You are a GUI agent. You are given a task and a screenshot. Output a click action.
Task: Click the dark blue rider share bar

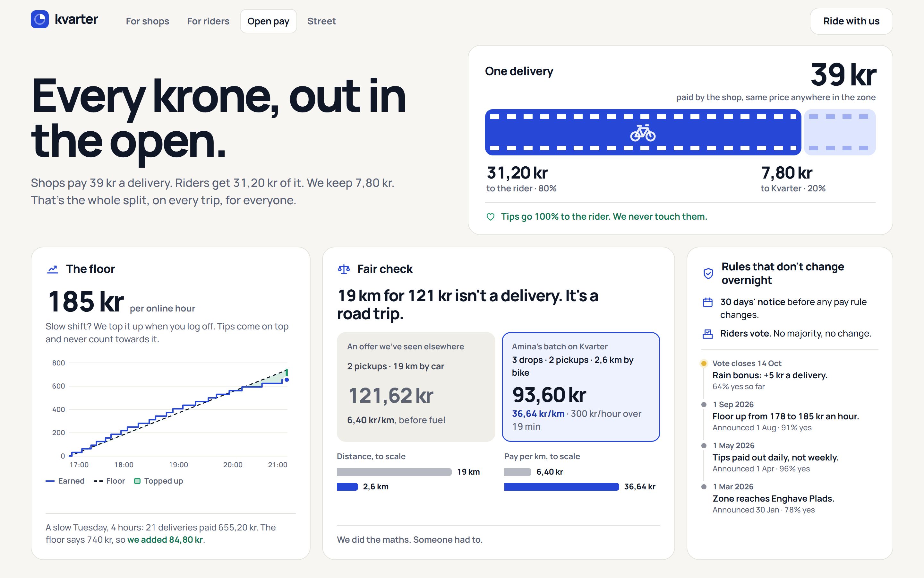pos(643,132)
